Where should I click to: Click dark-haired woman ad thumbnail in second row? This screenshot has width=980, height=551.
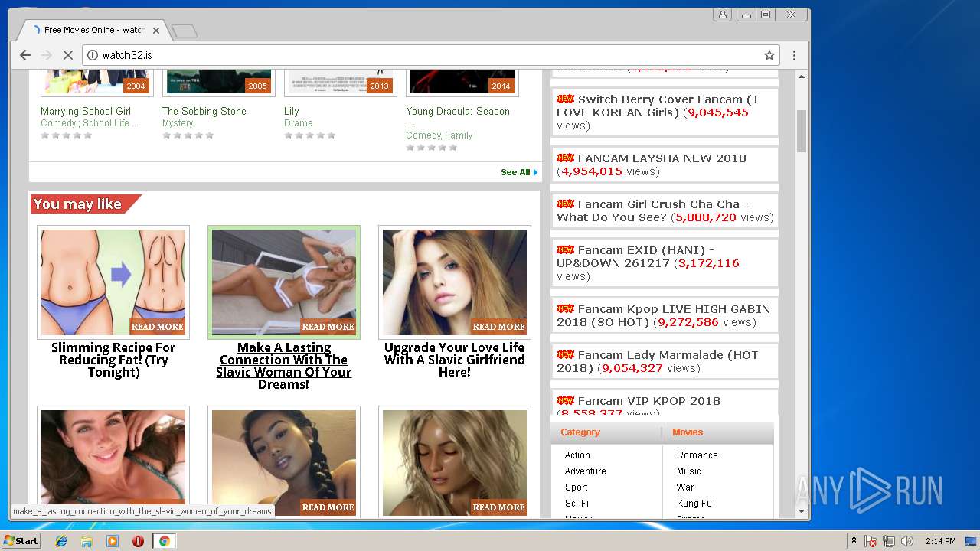coord(113,463)
